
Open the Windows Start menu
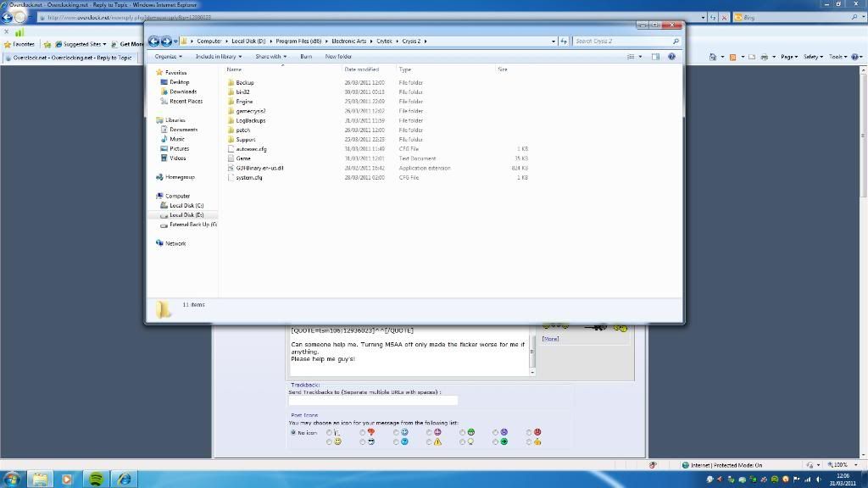(12, 480)
